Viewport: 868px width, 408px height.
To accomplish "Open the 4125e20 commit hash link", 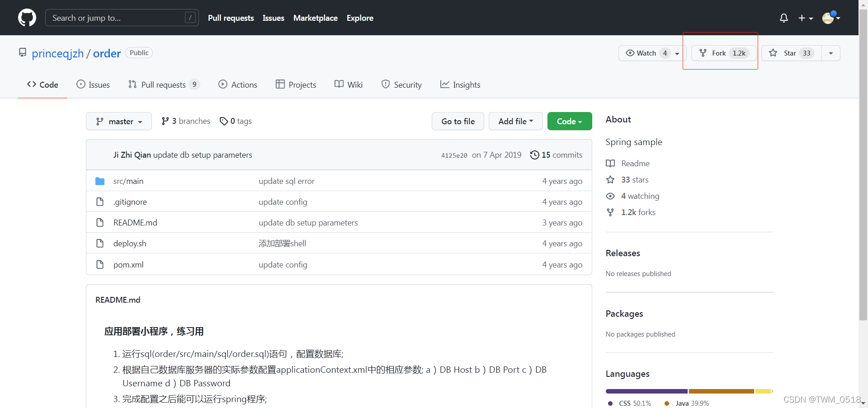I will [454, 155].
